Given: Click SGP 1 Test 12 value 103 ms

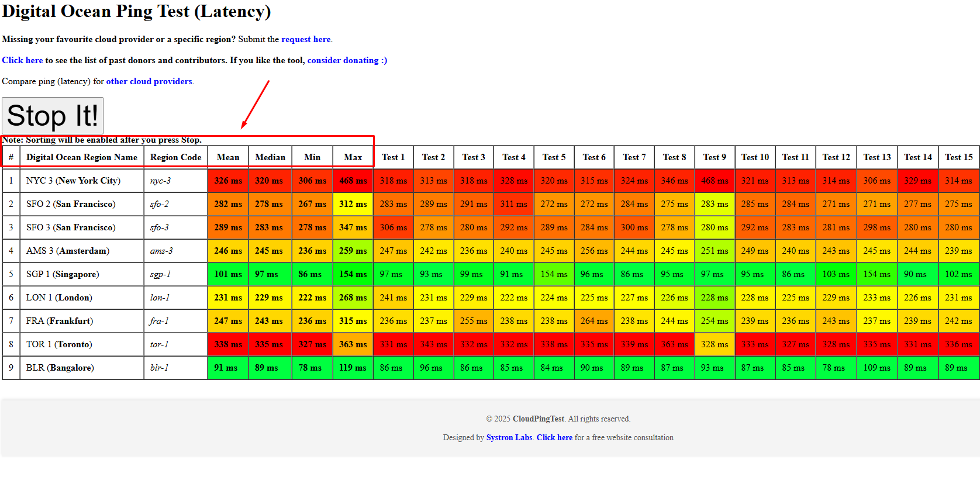Looking at the screenshot, I should pyautogui.click(x=836, y=274).
